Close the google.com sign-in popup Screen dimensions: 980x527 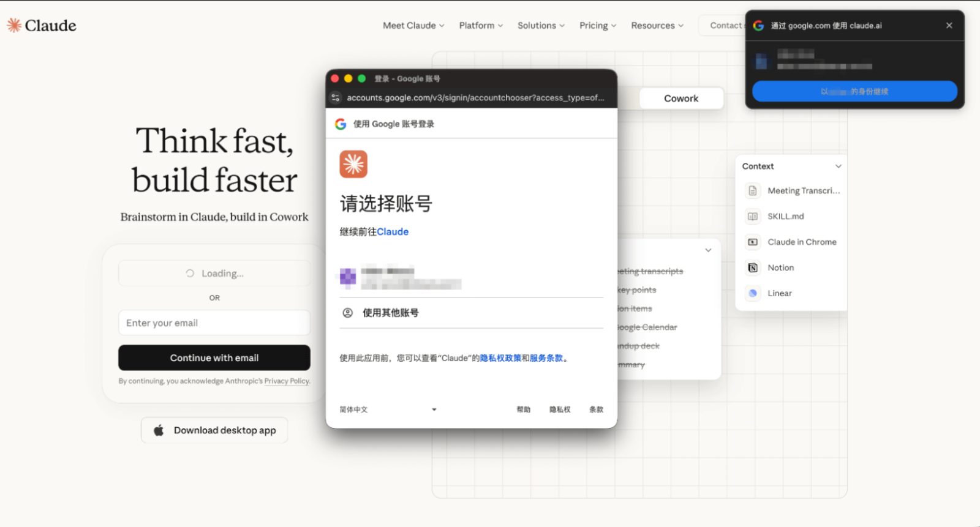coord(949,26)
